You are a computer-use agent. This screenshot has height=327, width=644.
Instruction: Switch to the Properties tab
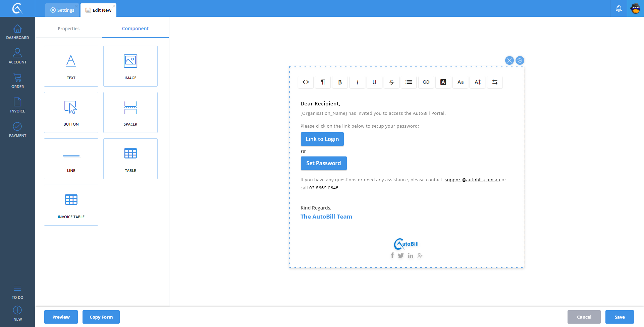[68, 29]
